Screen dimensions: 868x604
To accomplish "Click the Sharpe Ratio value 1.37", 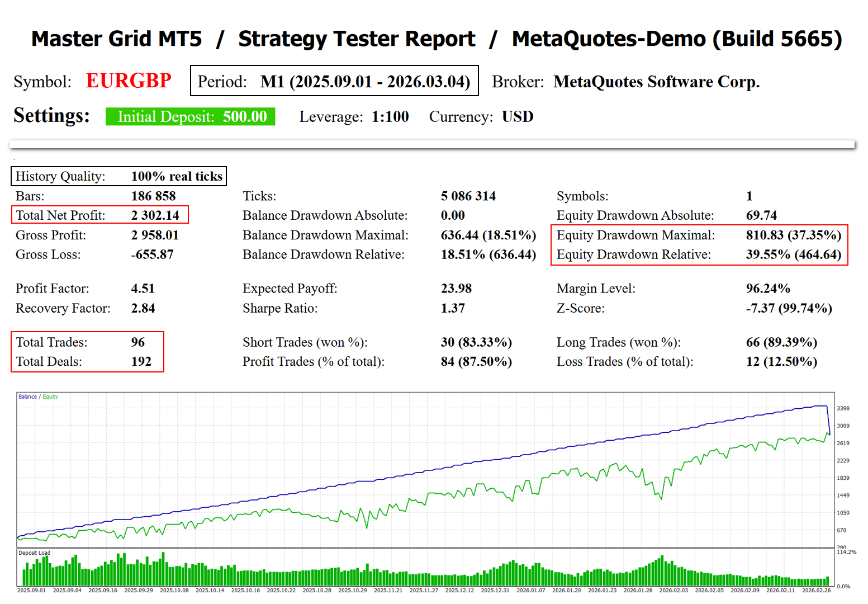I will click(453, 308).
